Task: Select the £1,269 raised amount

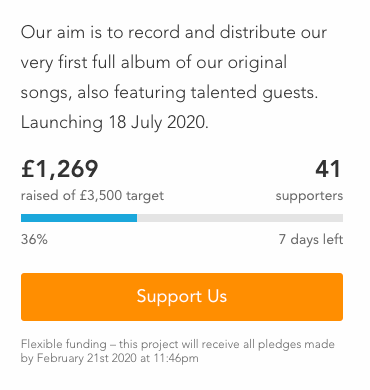Action: point(60,169)
